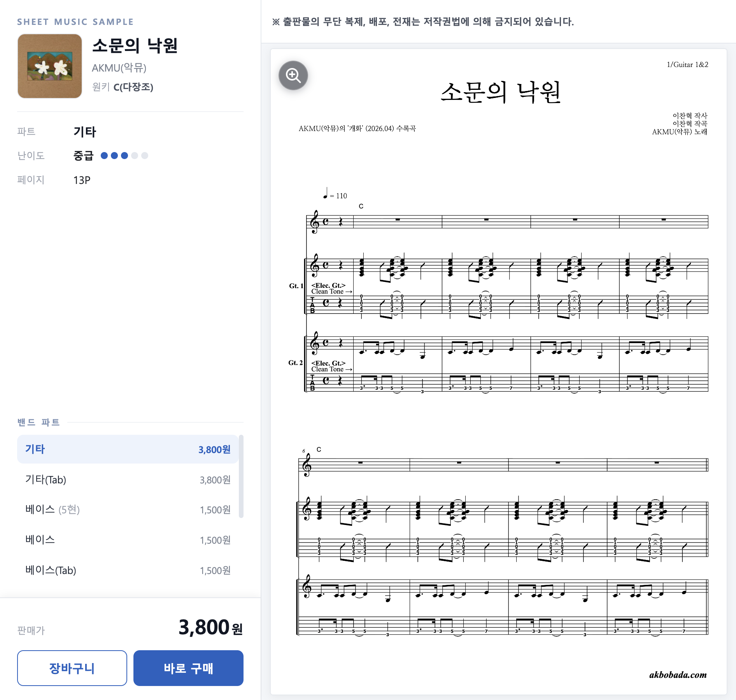Click the 밴드 파트 section heading
This screenshot has height=700, width=736.
tap(39, 422)
